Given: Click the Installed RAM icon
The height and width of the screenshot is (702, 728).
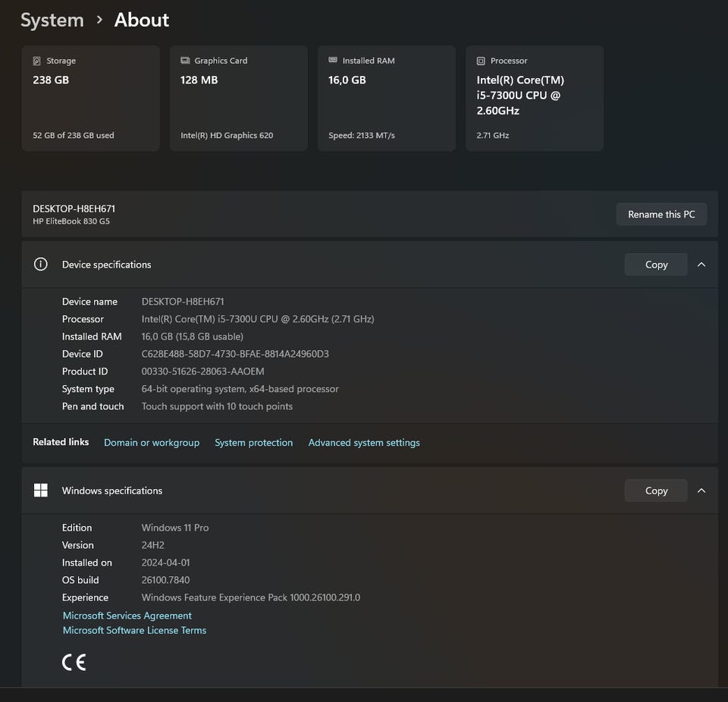Looking at the screenshot, I should (332, 61).
